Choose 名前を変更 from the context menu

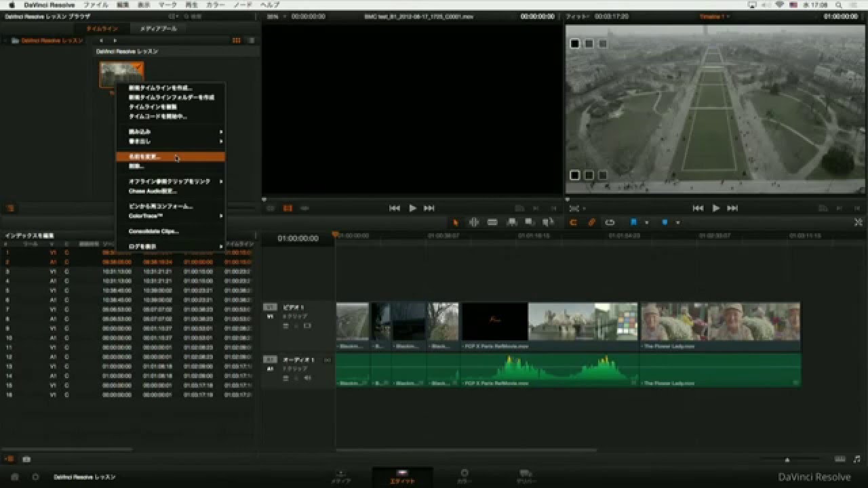[171, 157]
